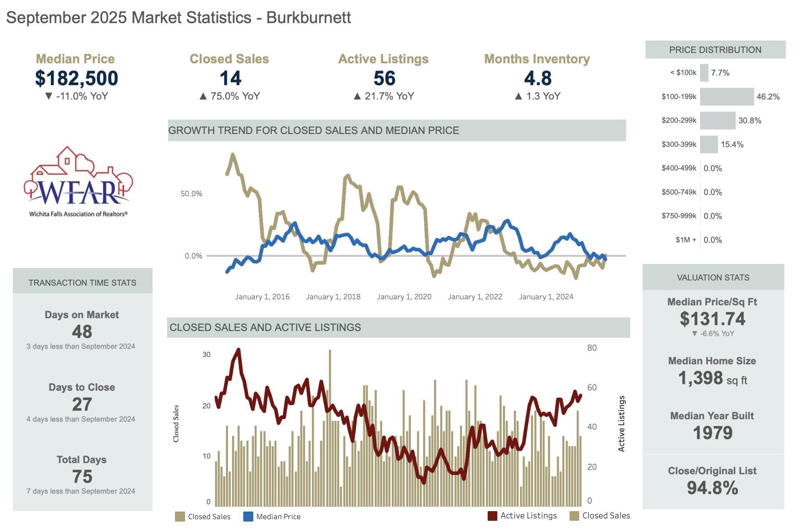
Task: Select the $200-299k distribution bar
Action: pyautogui.click(x=717, y=121)
